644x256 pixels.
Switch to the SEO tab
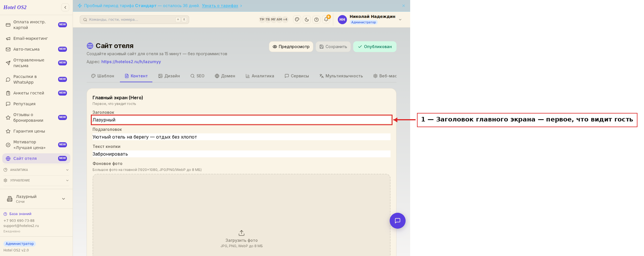(197, 76)
